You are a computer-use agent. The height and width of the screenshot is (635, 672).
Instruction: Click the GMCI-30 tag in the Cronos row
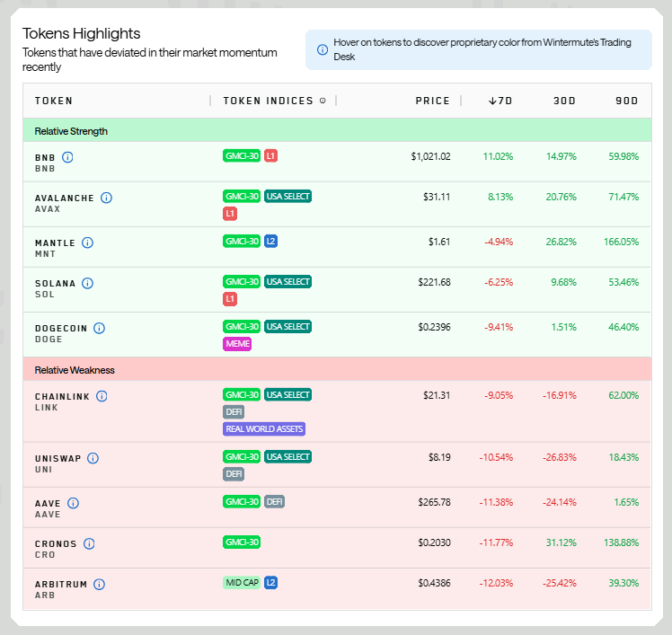[242, 542]
